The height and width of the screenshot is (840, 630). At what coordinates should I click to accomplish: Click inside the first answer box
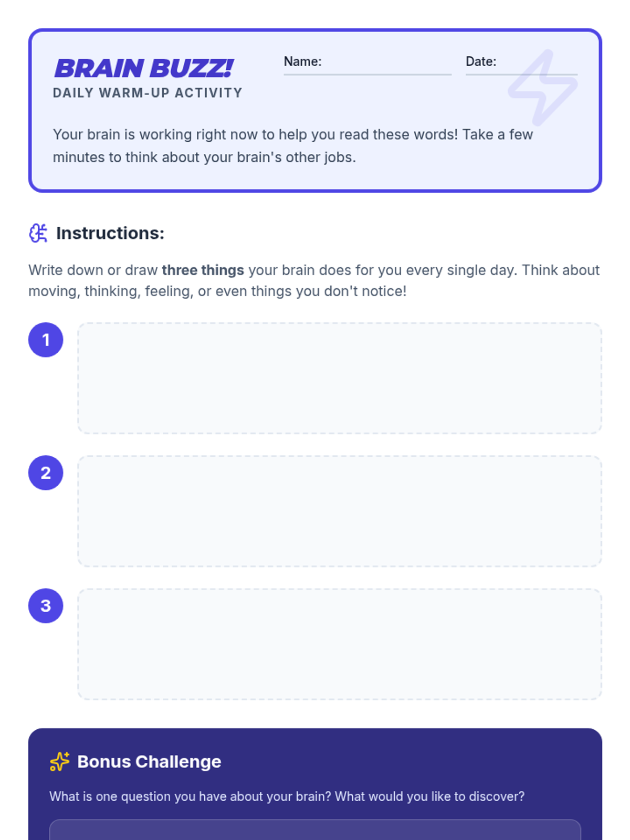(x=340, y=378)
